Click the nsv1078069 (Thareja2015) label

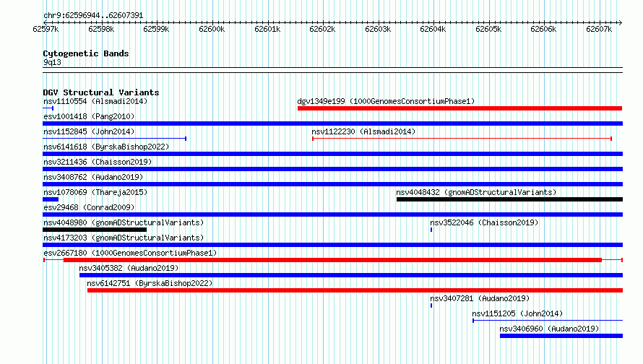coord(95,192)
